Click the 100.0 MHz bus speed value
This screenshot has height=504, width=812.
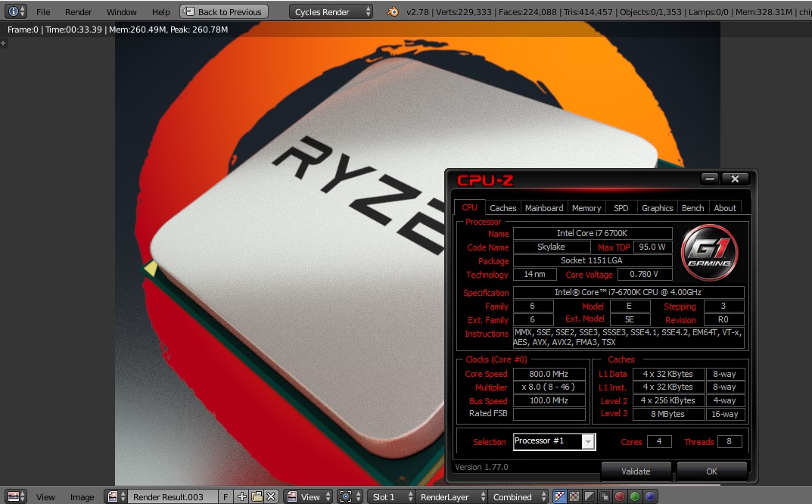(549, 400)
